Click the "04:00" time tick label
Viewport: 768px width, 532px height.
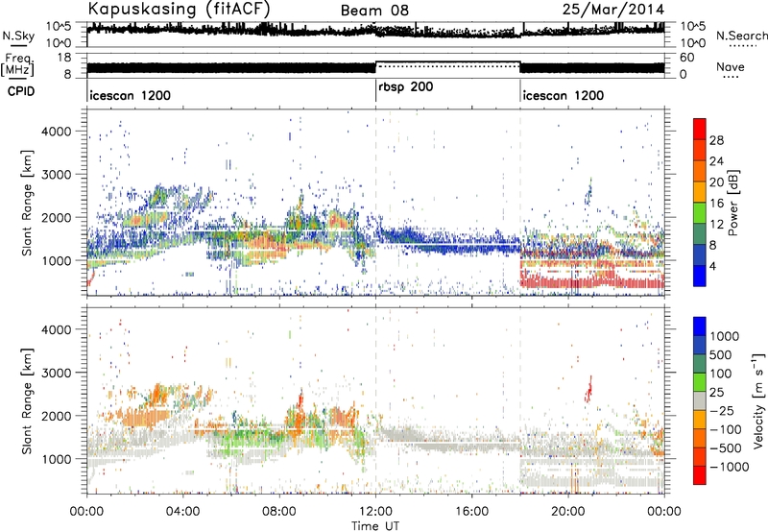[x=182, y=512]
